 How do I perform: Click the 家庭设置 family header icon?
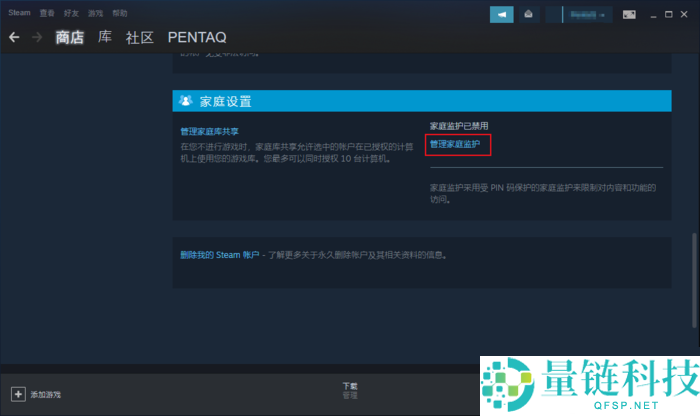(x=185, y=101)
